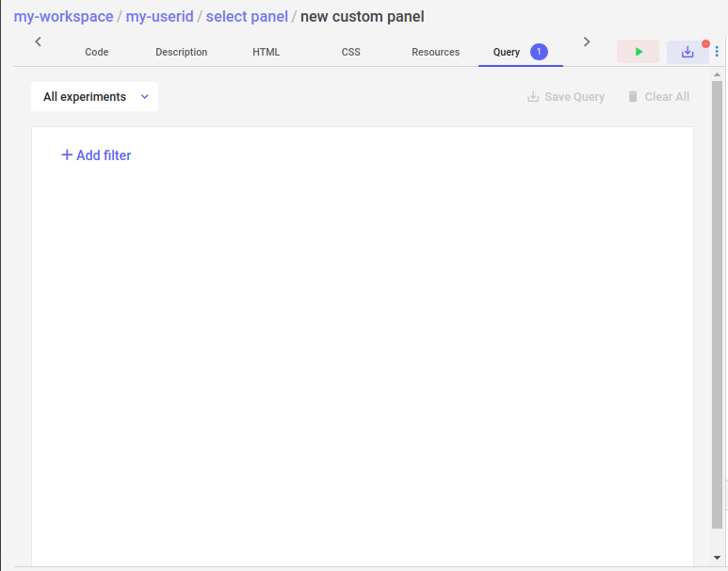
Task: Select the Query tab
Action: [521, 52]
